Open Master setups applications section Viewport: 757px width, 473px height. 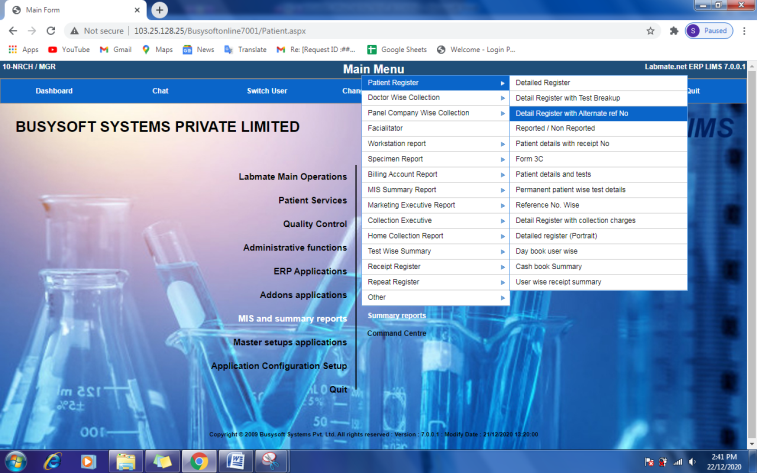(290, 342)
